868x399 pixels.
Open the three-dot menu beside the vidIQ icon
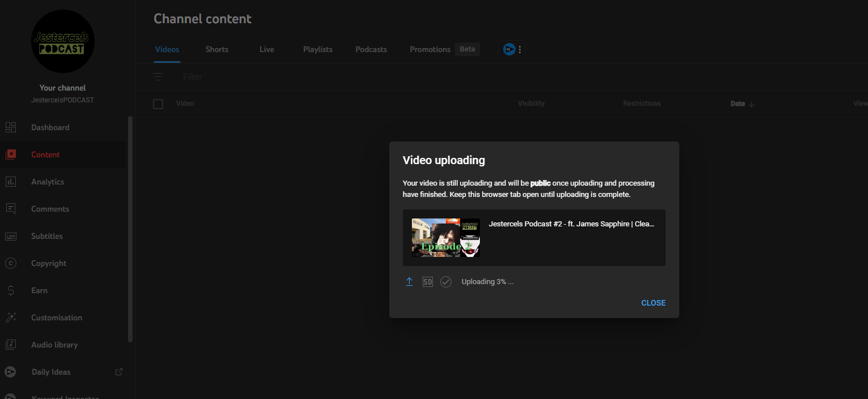pos(520,49)
